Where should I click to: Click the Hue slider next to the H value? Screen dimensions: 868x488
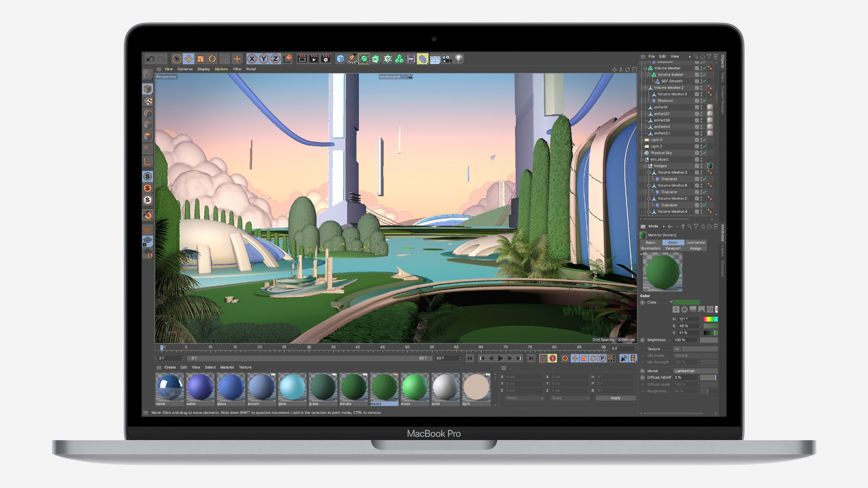(710, 319)
